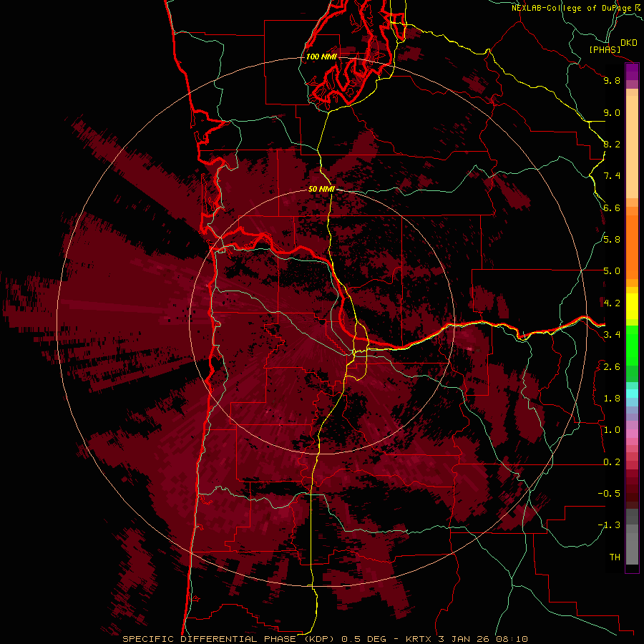This screenshot has width=644, height=644.
Task: Select the light peach color bar segment
Action: [632, 147]
